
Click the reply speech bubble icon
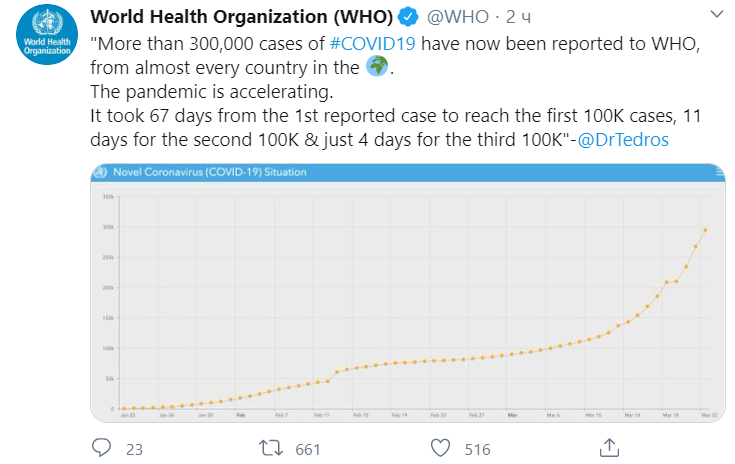[101, 448]
